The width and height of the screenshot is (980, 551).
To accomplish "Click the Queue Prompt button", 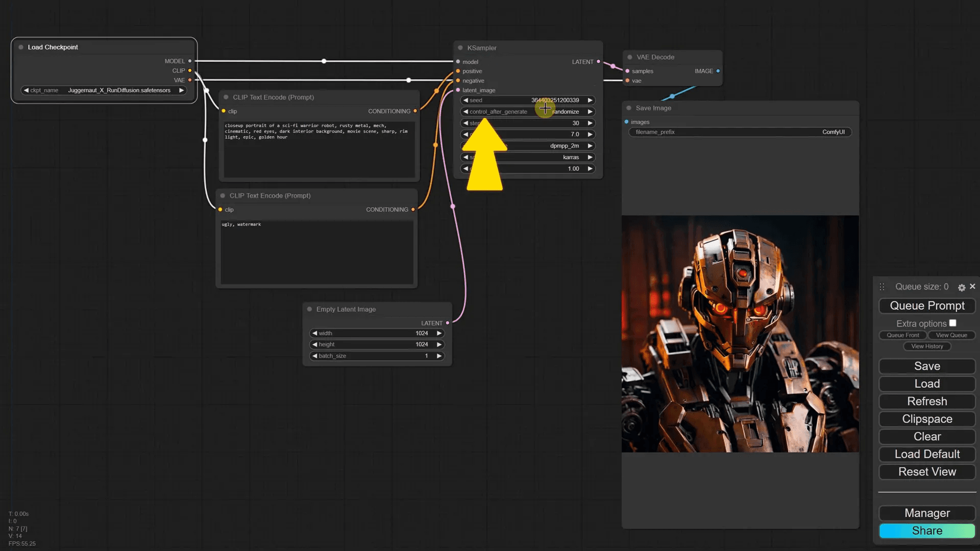I will [927, 306].
